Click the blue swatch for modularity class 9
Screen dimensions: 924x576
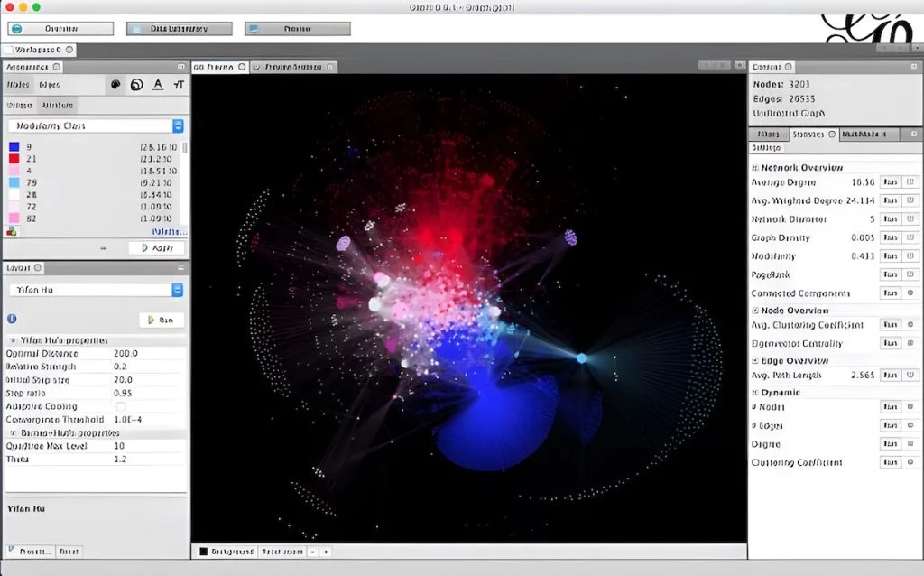(x=13, y=146)
